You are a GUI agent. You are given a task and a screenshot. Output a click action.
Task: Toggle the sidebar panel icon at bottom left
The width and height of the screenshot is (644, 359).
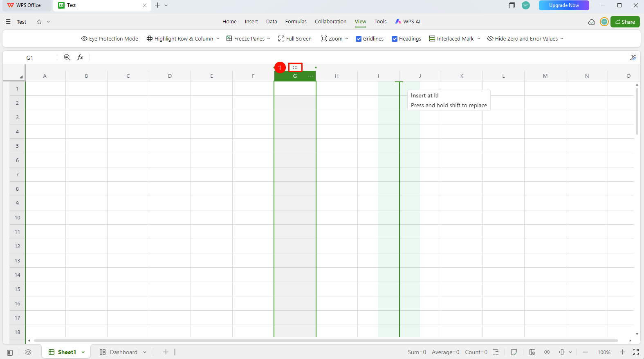tap(10, 352)
